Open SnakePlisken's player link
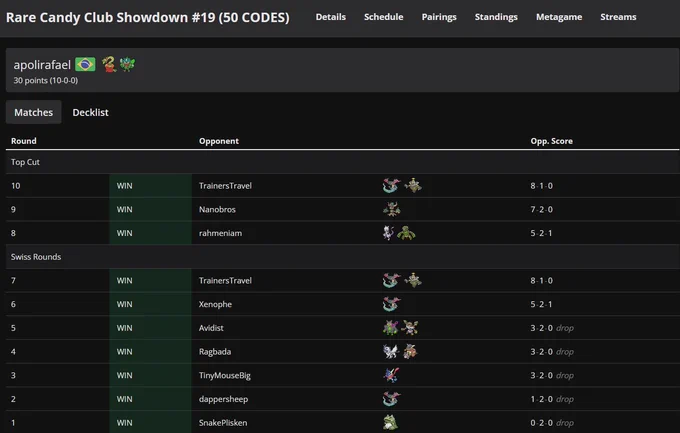Image resolution: width=680 pixels, height=433 pixels. (223, 423)
